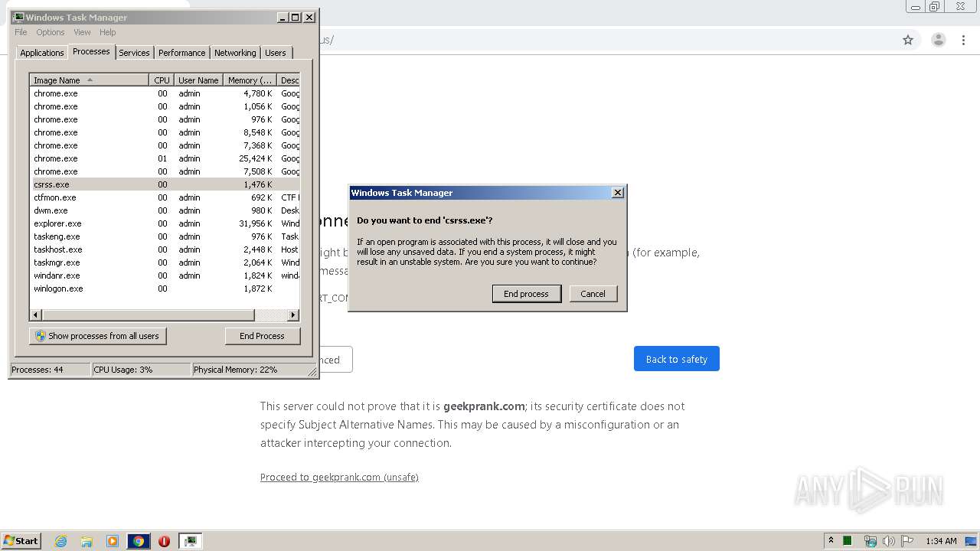Viewport: 980px width, 551px height.
Task: Sort by Image Name column header
Action: (x=89, y=80)
